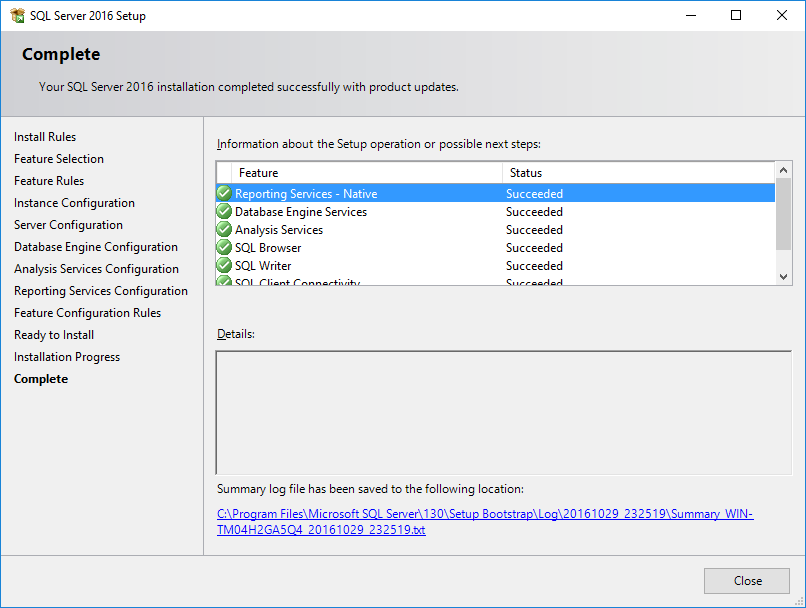Select the SQL Writer feature row
The height and width of the screenshot is (608, 806).
pos(496,266)
